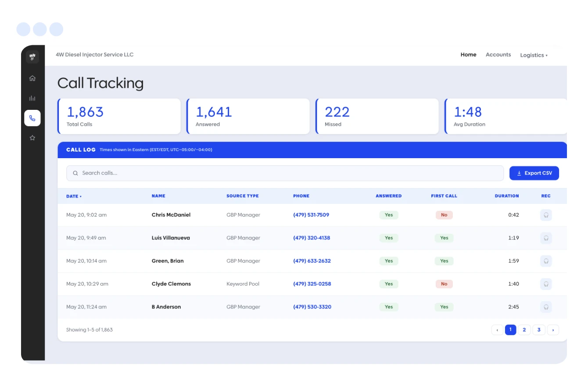Open the home icon in sidebar
This screenshot has width=588, height=384.
32,78
